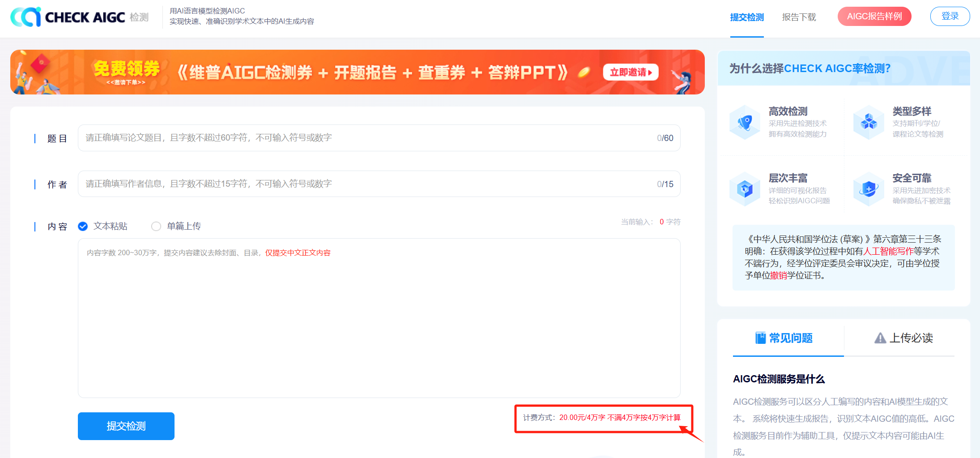Click the 0/15 author character counter
Screen dimensions: 980x458
pos(665,184)
